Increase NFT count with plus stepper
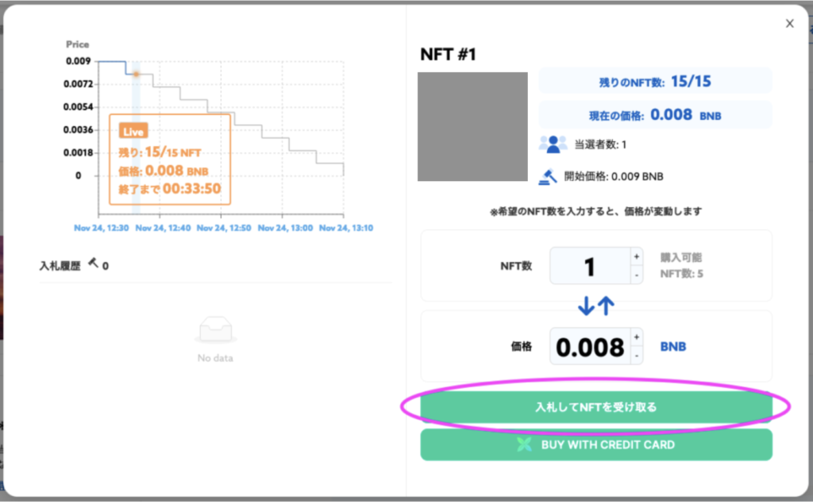 636,256
